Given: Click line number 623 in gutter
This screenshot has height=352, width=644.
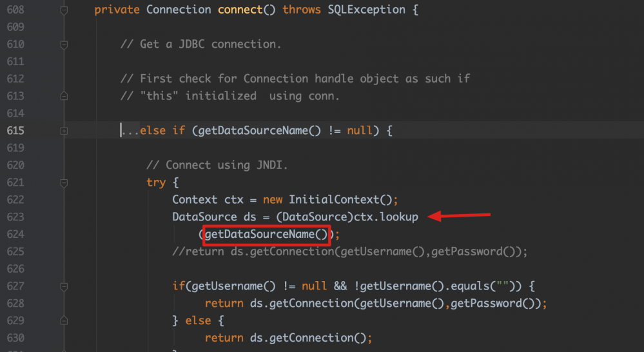Looking at the screenshot, I should (x=15, y=217).
